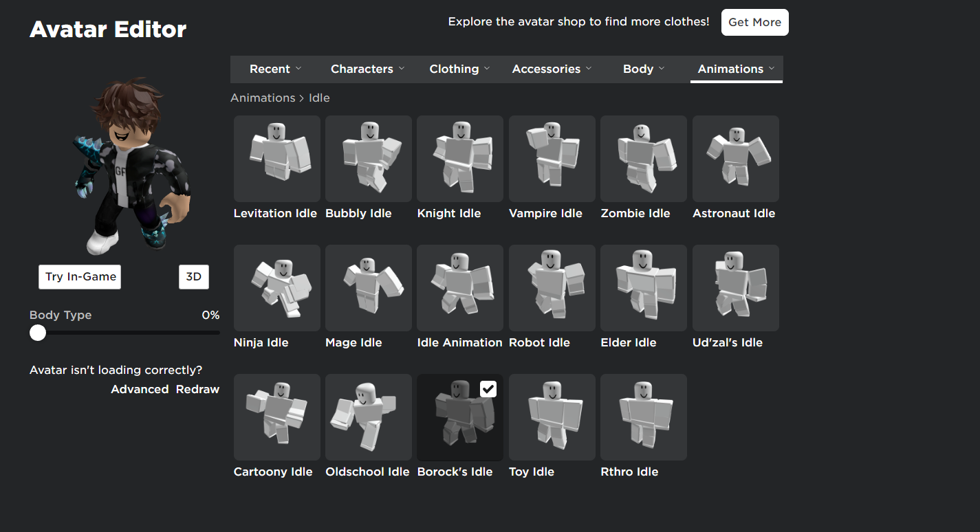Click the Bubbly Idle name label
The height and width of the screenshot is (532, 980).
(x=358, y=213)
